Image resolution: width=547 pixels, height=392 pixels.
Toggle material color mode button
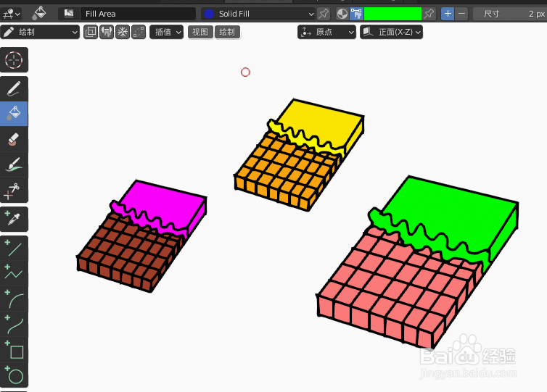click(x=342, y=14)
